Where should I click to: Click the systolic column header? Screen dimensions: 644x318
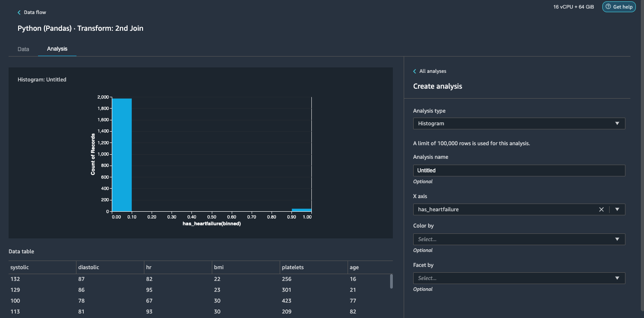click(19, 267)
